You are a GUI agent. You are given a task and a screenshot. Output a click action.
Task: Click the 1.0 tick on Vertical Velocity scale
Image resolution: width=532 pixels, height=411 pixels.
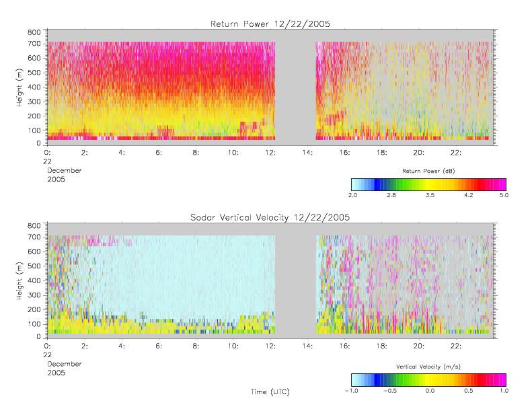(504, 391)
